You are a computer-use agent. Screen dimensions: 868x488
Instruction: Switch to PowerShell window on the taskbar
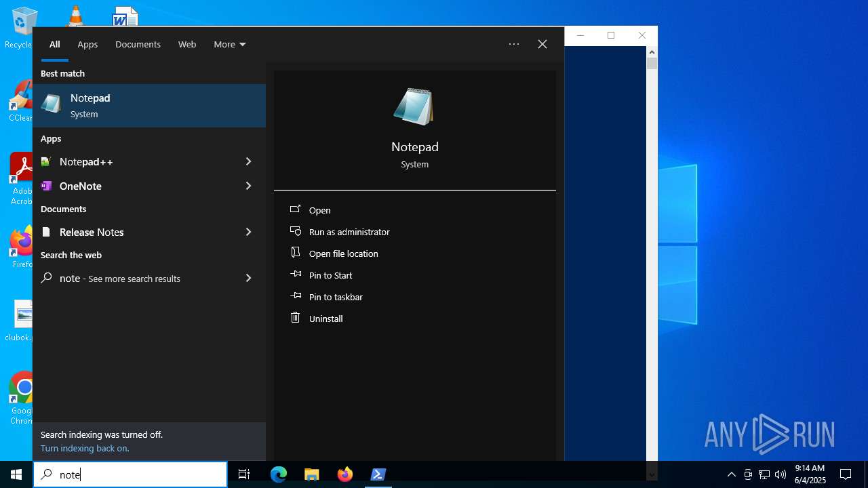tap(378, 474)
